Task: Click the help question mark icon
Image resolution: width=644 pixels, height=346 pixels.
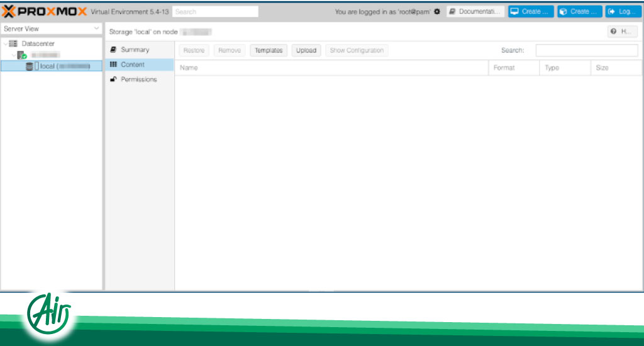Action: [614, 31]
